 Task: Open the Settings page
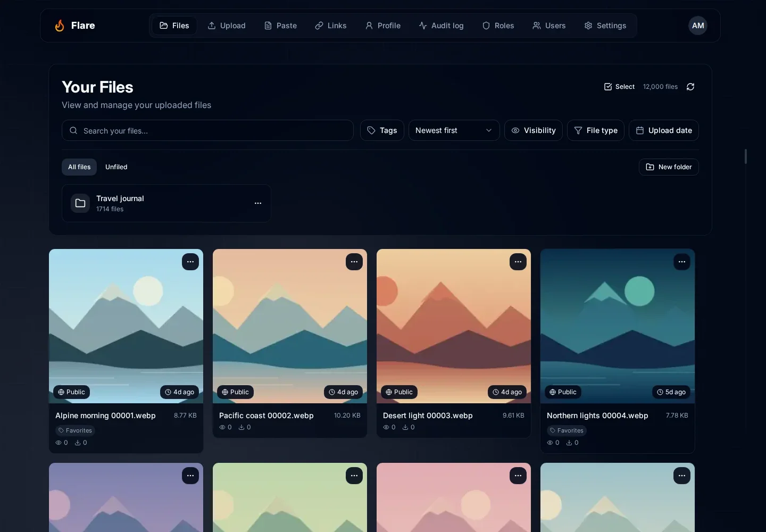tap(605, 26)
